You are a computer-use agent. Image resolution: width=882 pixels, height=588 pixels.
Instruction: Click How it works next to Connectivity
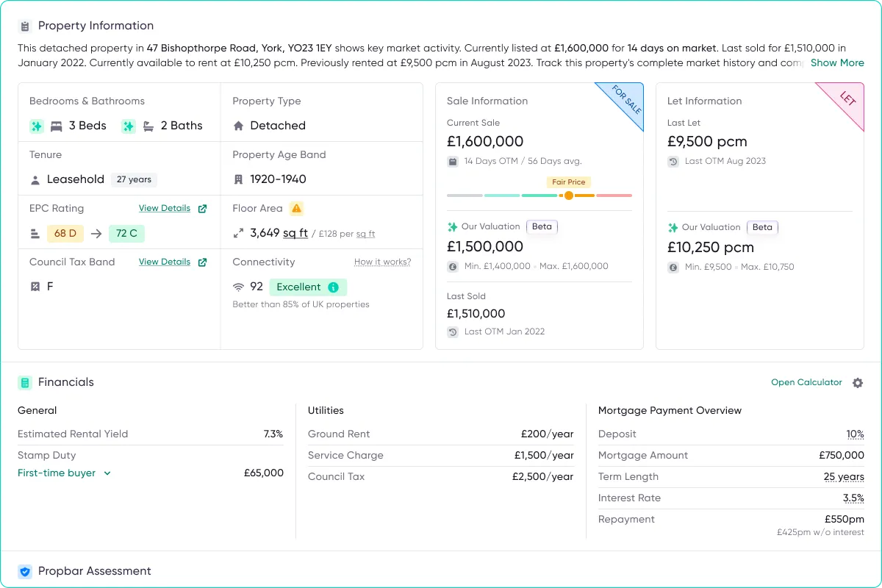click(382, 262)
